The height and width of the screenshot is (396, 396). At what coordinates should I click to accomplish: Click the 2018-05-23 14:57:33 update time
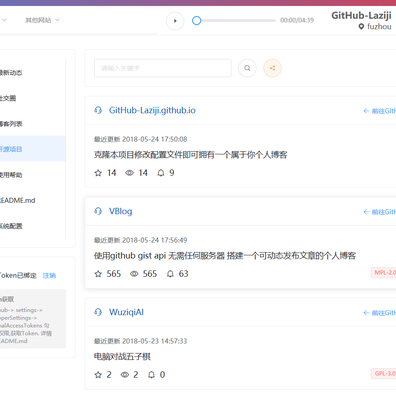(155, 341)
